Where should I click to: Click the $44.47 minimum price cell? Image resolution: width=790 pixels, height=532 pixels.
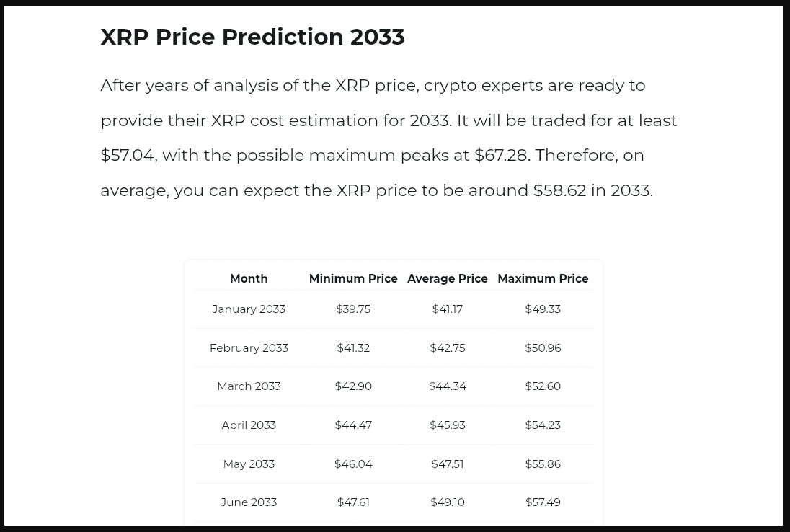click(353, 425)
